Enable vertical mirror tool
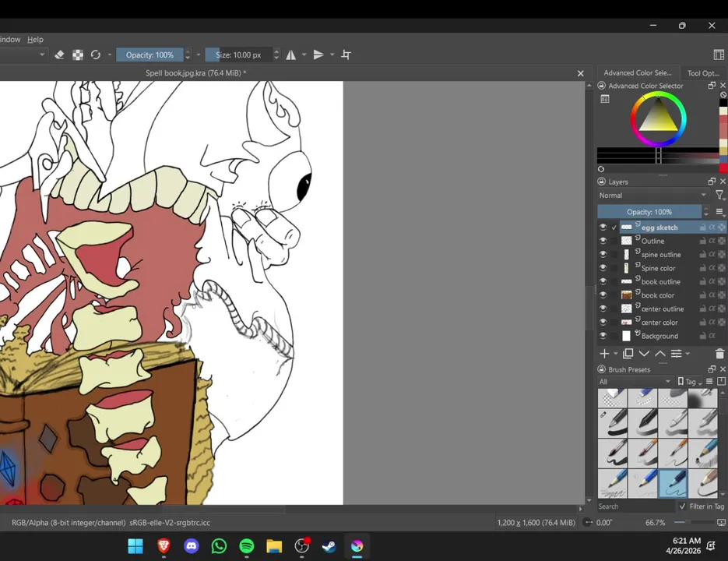Viewport: 728px width, 561px height. click(x=318, y=55)
